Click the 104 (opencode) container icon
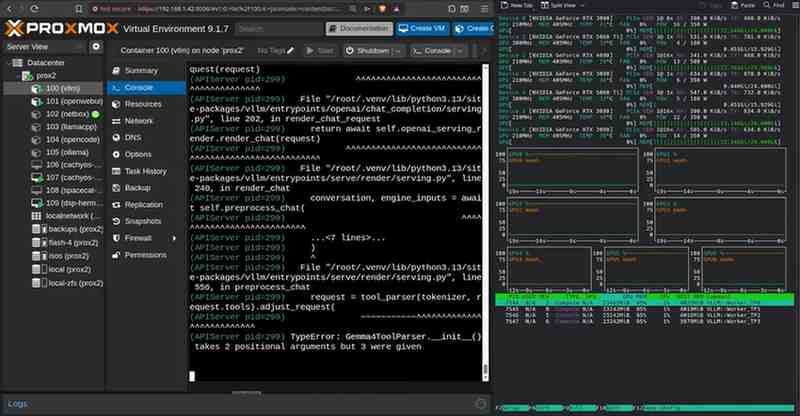Screen dimensions: 800x416 click(x=36, y=140)
